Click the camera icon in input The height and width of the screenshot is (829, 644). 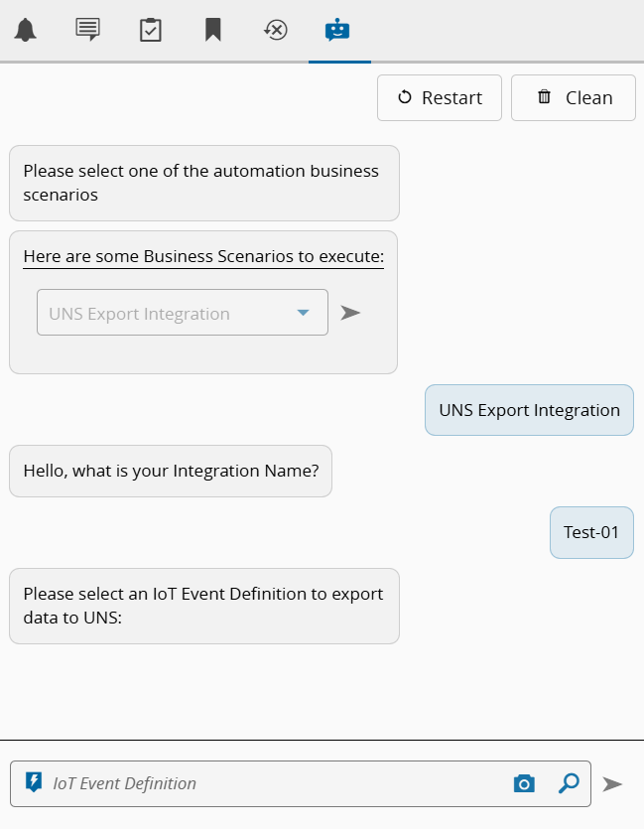[x=524, y=783]
